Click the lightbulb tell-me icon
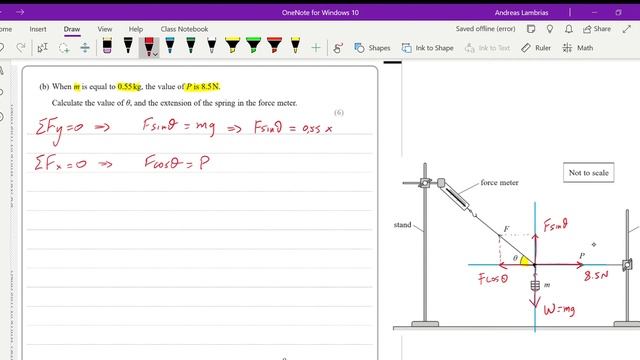Viewport: 640px width, 360px height. pos(550,29)
